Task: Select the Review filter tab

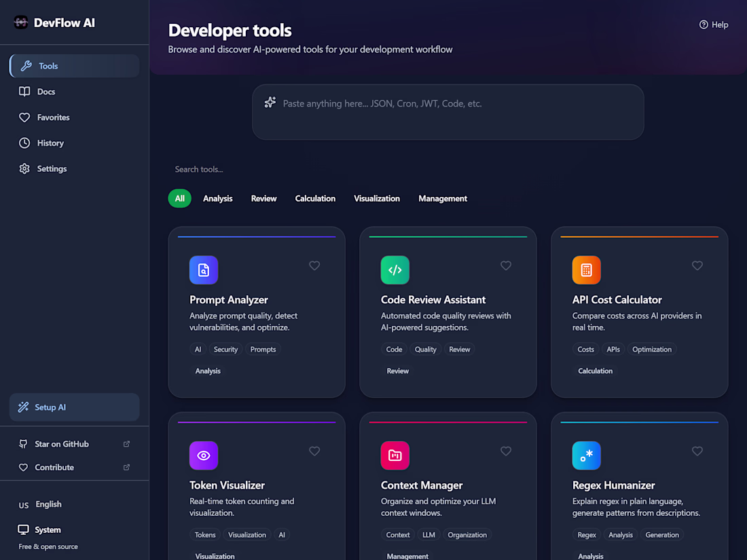Action: (264, 199)
